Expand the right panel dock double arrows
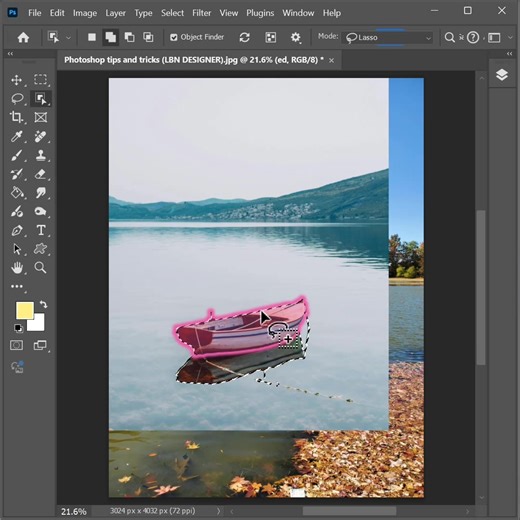The image size is (520, 520). [509, 54]
